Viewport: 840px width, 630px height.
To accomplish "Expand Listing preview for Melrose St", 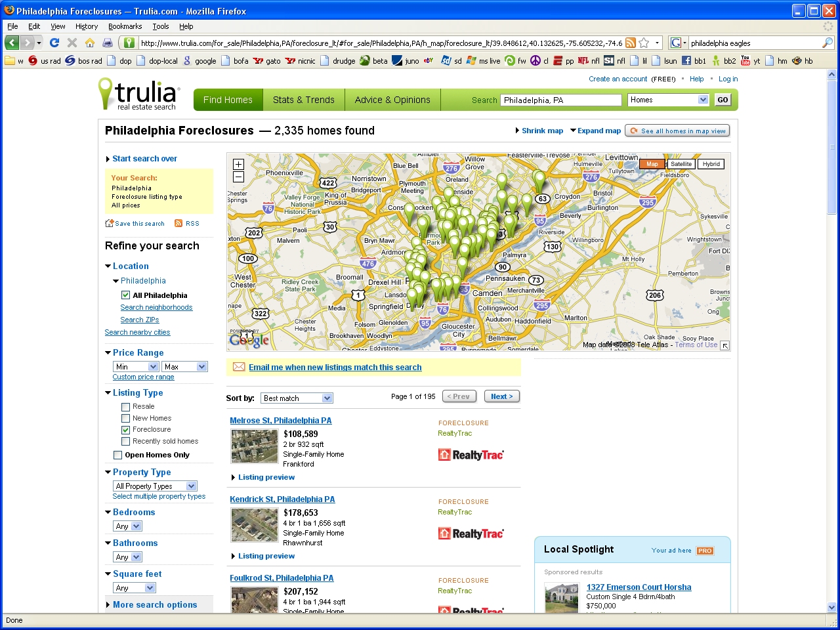I will pos(263,477).
